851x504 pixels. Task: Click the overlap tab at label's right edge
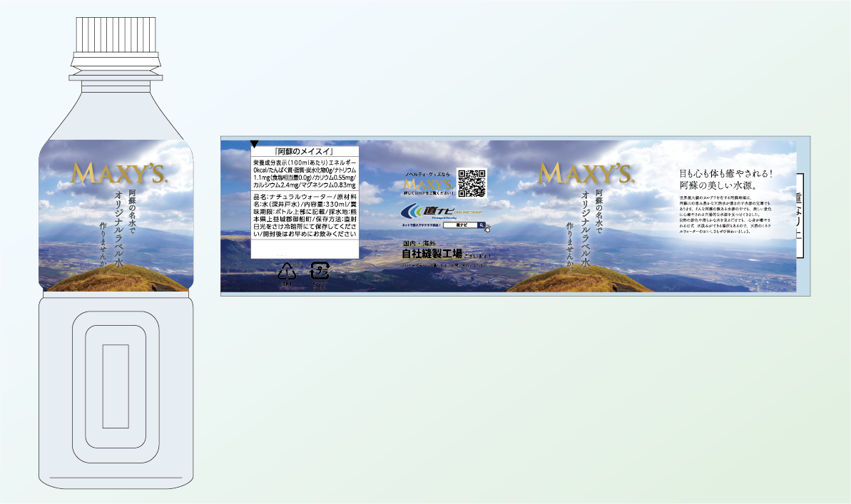click(800, 215)
